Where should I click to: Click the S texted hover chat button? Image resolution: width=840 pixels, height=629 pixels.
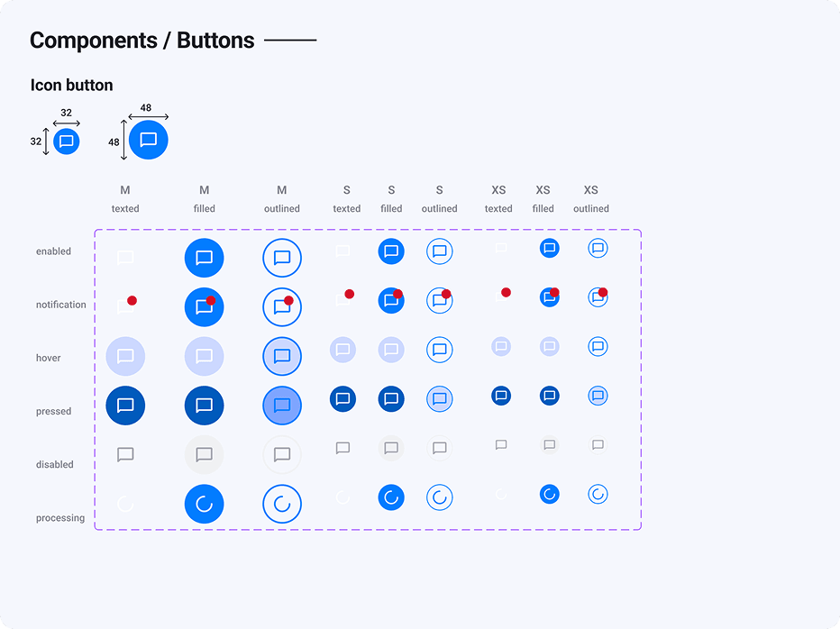[x=342, y=350]
